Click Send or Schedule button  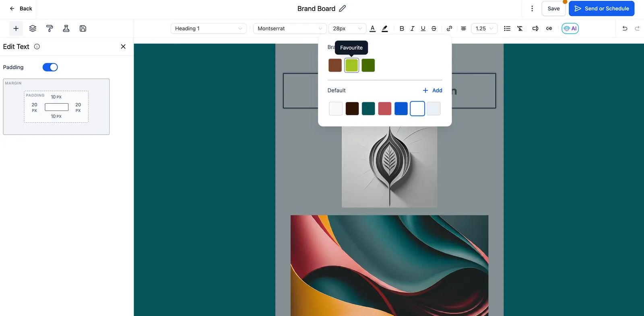tap(601, 8)
